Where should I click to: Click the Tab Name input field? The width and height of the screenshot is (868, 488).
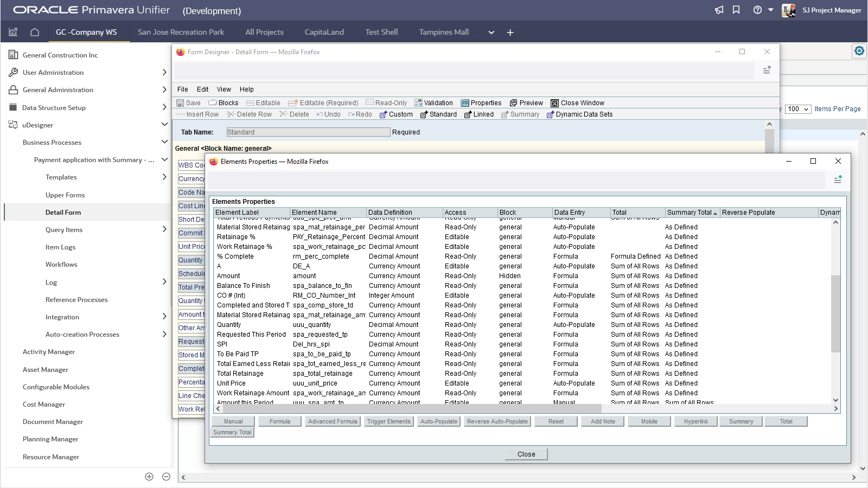[x=308, y=132]
